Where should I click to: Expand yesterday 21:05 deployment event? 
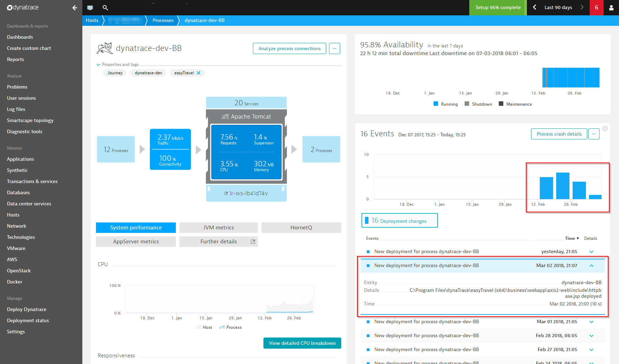coord(591,252)
